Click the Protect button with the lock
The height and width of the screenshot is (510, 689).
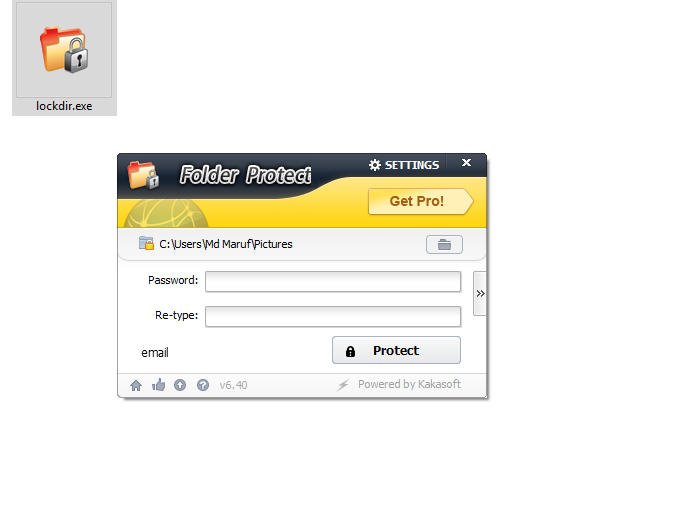click(x=396, y=350)
